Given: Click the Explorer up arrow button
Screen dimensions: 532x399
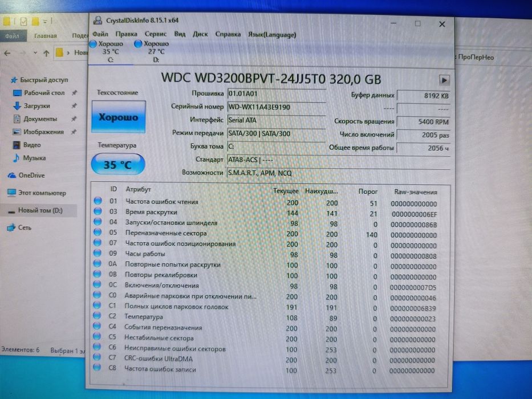Looking at the screenshot, I should pos(47,53).
